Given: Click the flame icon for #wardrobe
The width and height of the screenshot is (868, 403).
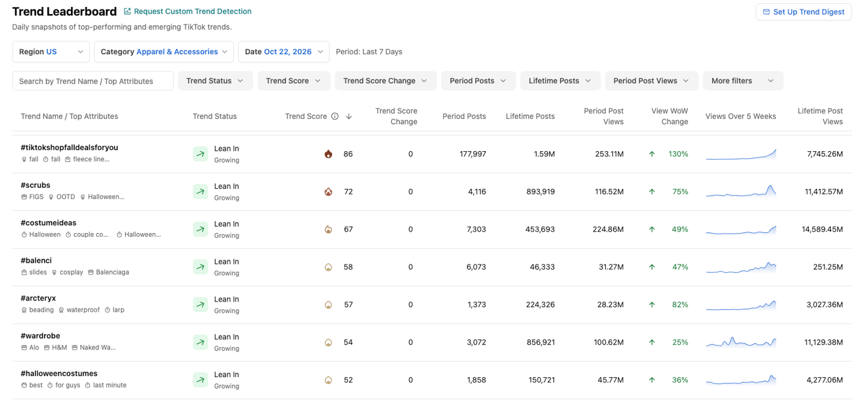Looking at the screenshot, I should [328, 343].
